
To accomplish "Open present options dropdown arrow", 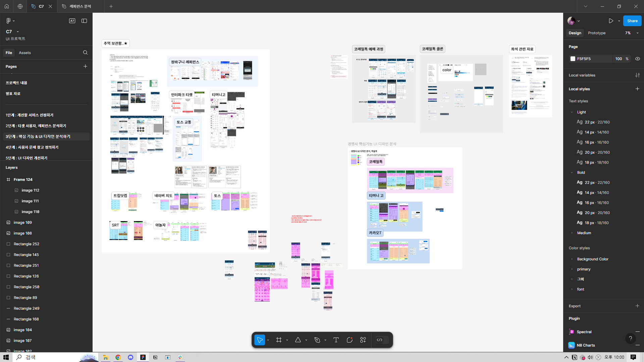I will (x=619, y=21).
